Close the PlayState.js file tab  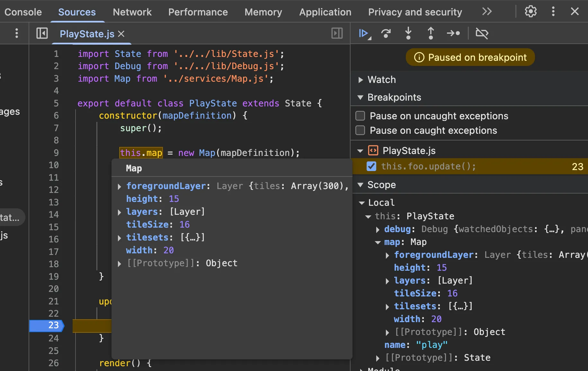(121, 34)
